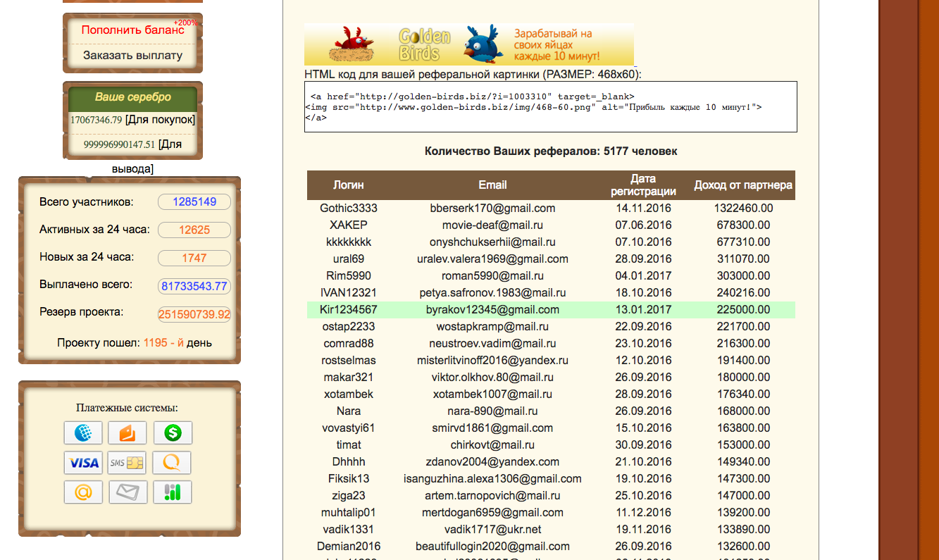The height and width of the screenshot is (560, 939).
Task: Select the grey envelope payment icon
Action: (128, 492)
